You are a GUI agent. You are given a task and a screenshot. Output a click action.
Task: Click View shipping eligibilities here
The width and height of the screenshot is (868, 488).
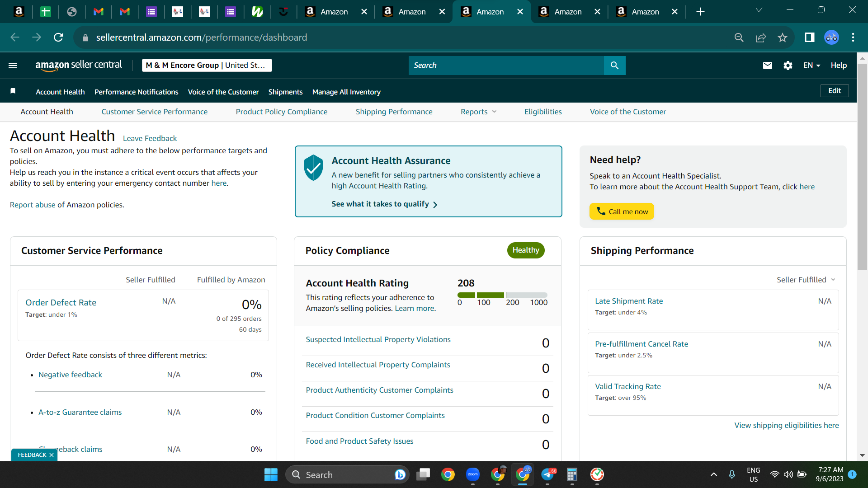tap(787, 425)
